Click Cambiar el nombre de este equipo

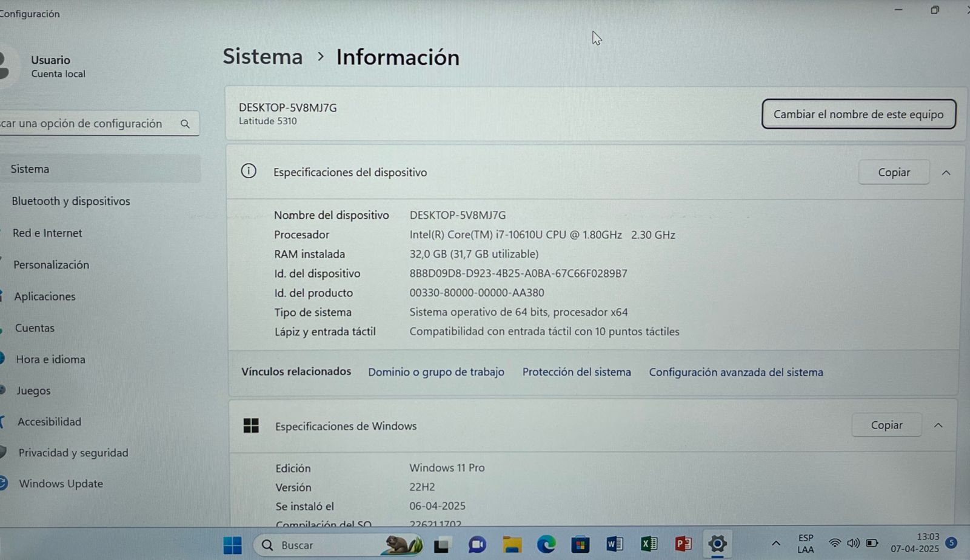tap(858, 114)
